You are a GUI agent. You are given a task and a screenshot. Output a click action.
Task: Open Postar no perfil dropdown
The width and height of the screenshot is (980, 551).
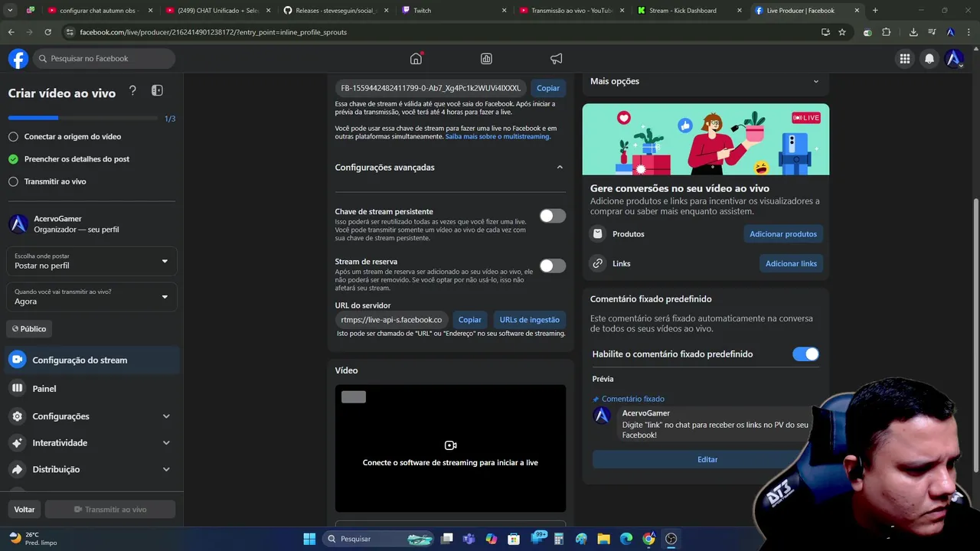coord(91,261)
